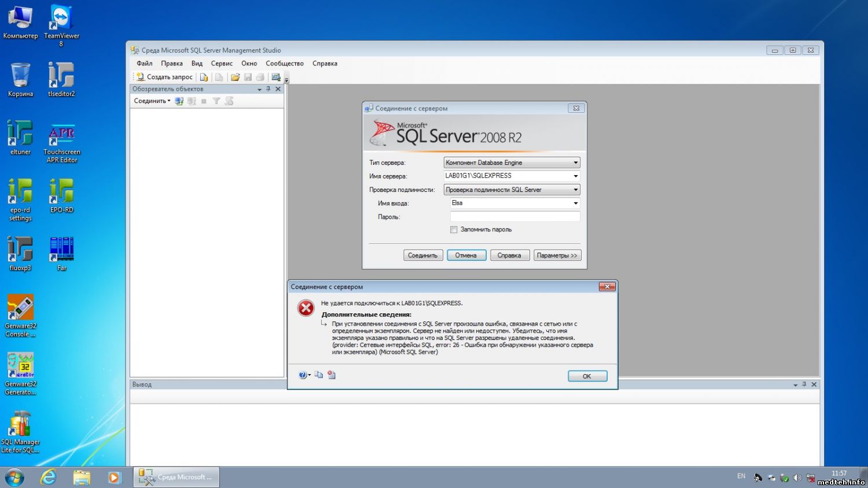Screen dimensions: 868x488
Task: Click the Activity Monitor icon in toolbar
Action: point(276,77)
